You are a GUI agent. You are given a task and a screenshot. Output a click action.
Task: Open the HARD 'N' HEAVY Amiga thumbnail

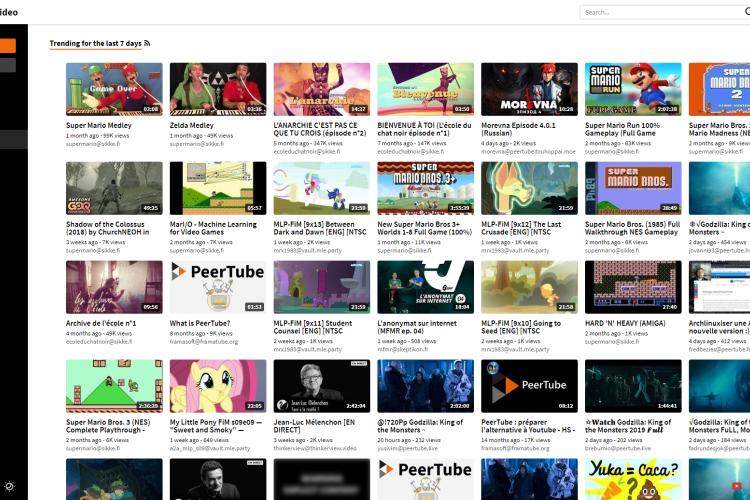633,287
